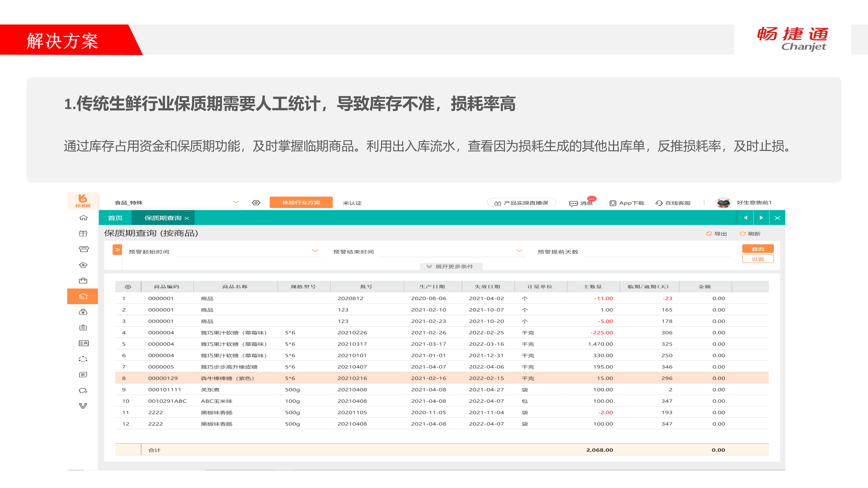Image resolution: width=868 pixels, height=488 pixels.
Task: Select the highlighted warehouse sidebar icon
Action: click(83, 296)
